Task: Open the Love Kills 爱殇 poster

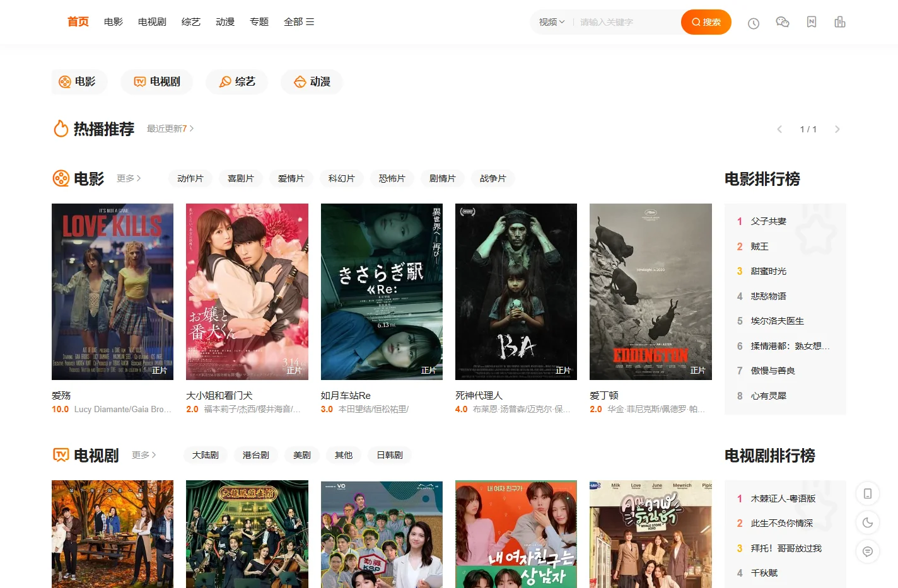Action: [x=112, y=292]
